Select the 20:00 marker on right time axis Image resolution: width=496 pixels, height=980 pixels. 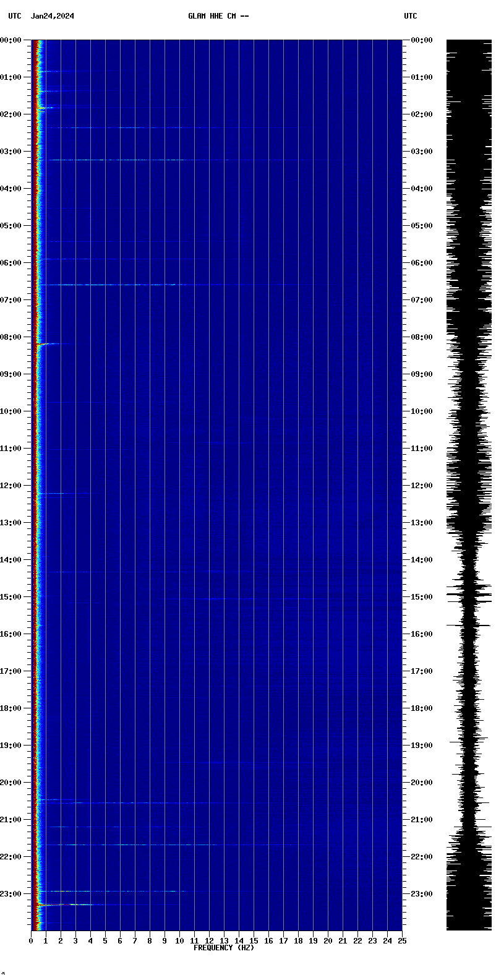(421, 783)
